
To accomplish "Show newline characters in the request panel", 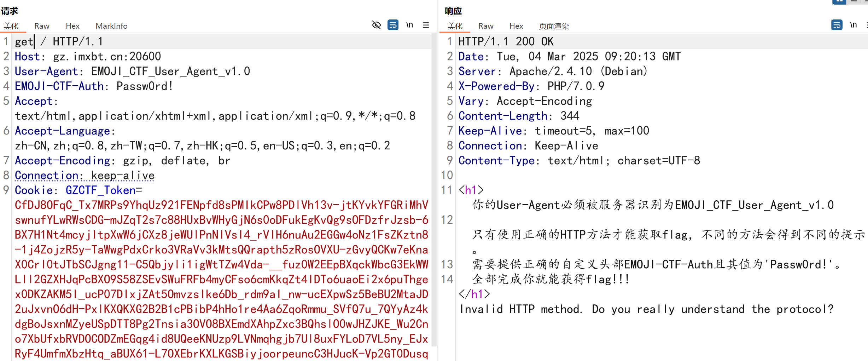I will tap(410, 25).
